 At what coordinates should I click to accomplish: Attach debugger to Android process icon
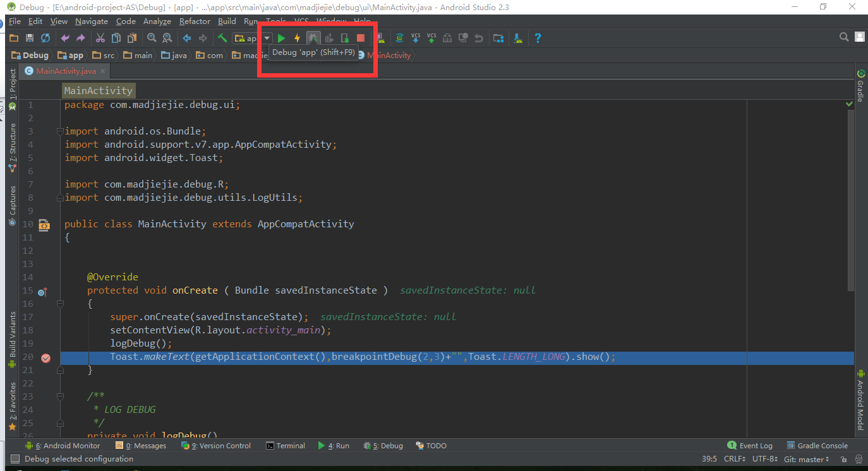click(344, 38)
